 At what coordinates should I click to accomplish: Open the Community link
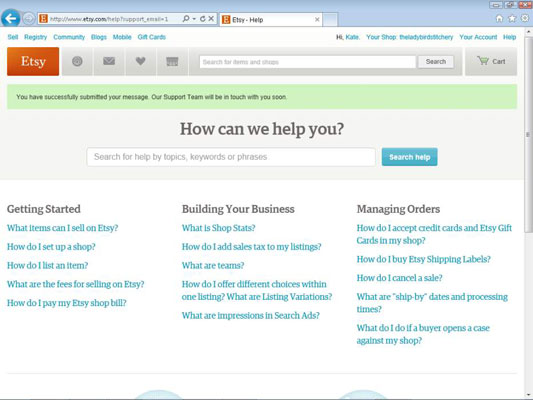69,37
